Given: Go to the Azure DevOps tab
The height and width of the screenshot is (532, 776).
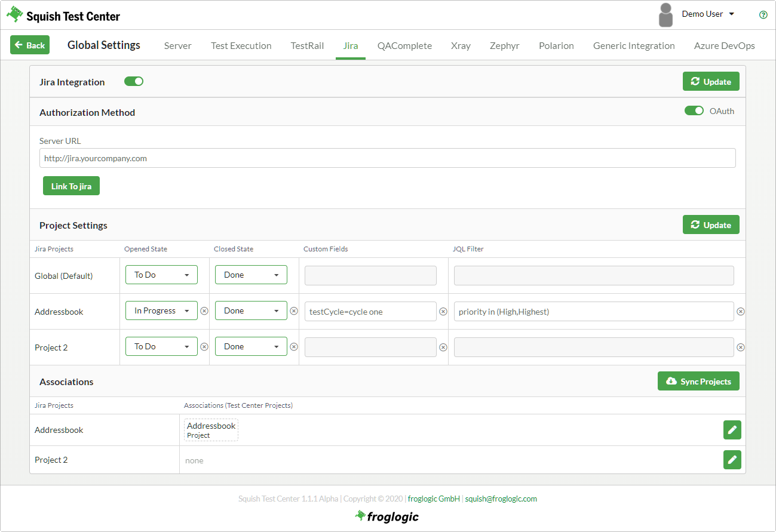Looking at the screenshot, I should pyautogui.click(x=724, y=46).
